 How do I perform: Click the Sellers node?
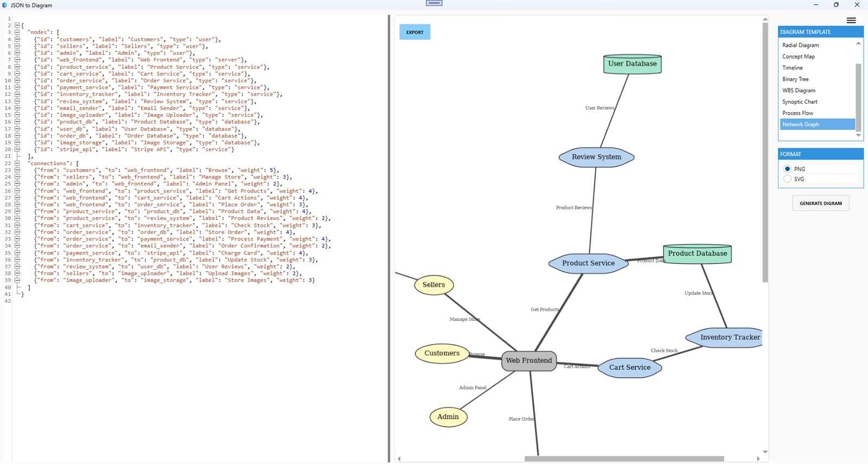433,284
